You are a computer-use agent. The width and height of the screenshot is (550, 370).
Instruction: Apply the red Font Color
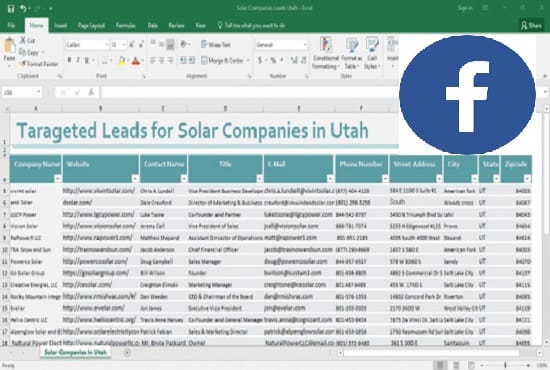[x=136, y=61]
